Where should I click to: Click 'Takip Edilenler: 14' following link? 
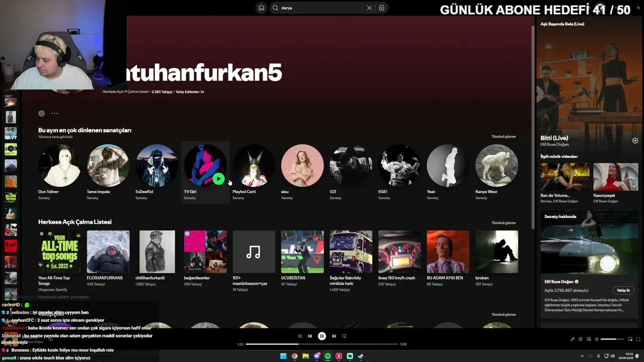click(x=190, y=92)
